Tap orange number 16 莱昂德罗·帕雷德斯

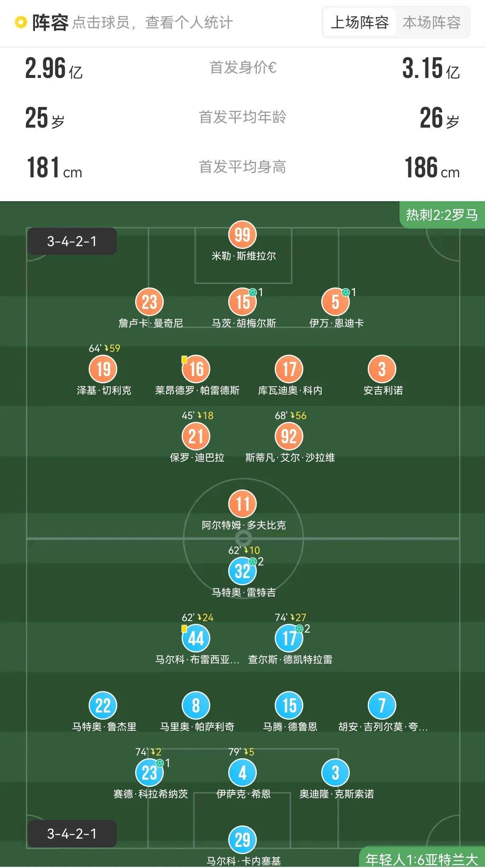pos(196,369)
